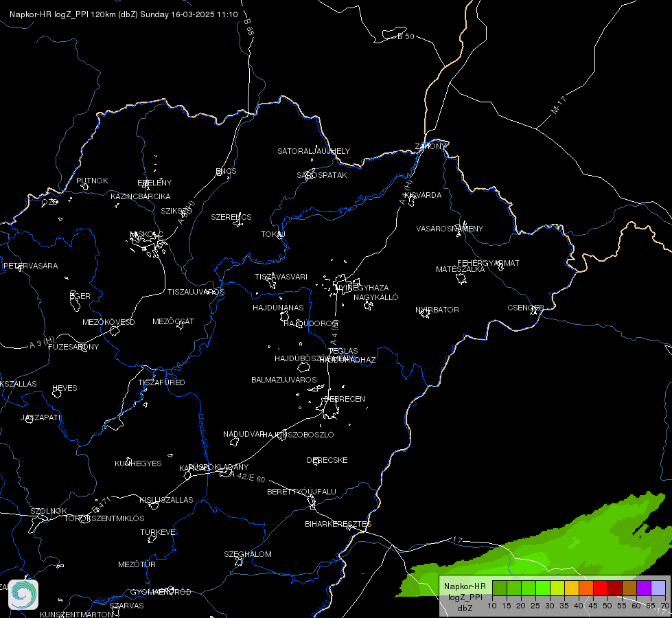Screen dimensions: 672x618
Task: Click the PUTNOK city label
Action: click(x=92, y=181)
